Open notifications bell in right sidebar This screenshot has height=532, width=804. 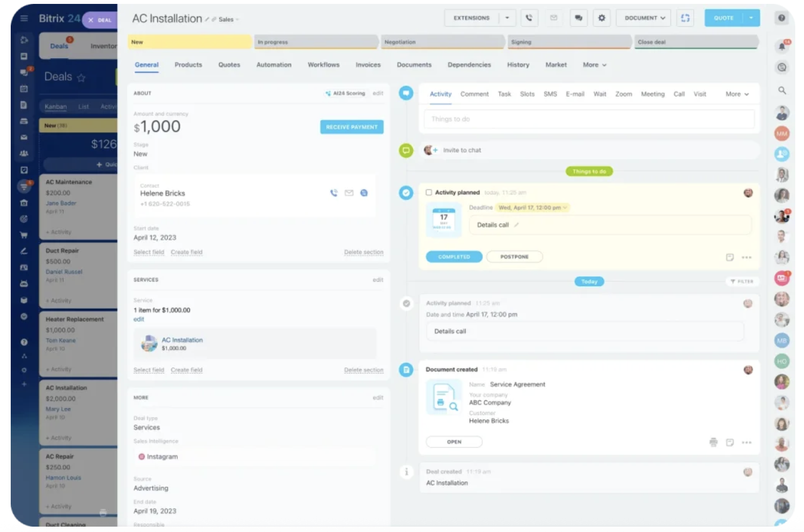coord(782,46)
